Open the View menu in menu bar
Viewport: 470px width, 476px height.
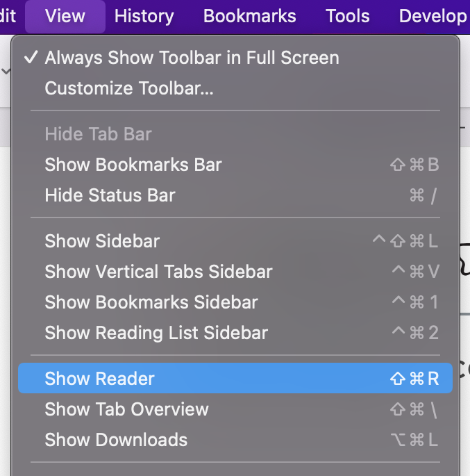point(65,17)
